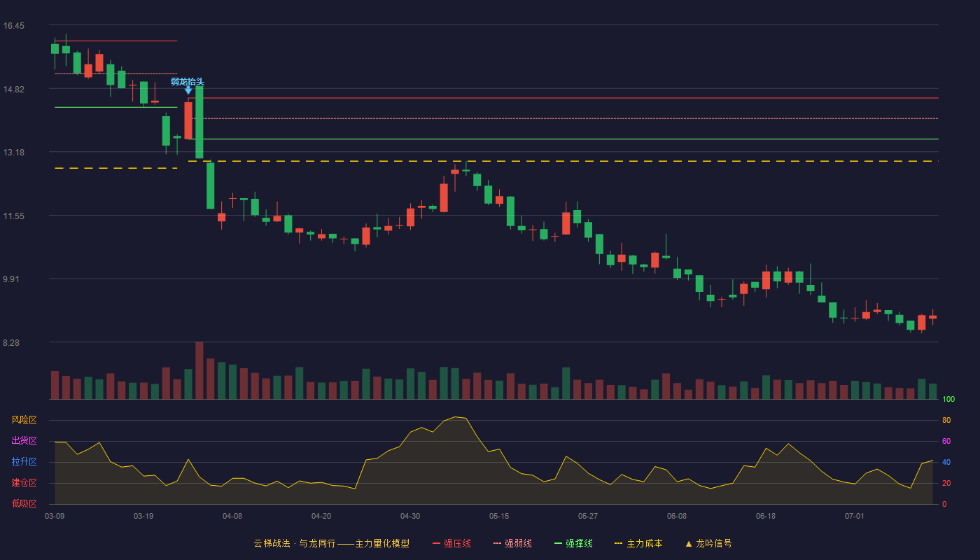Toggle the 强压线 legend entry
980x560 pixels.
pos(451,543)
